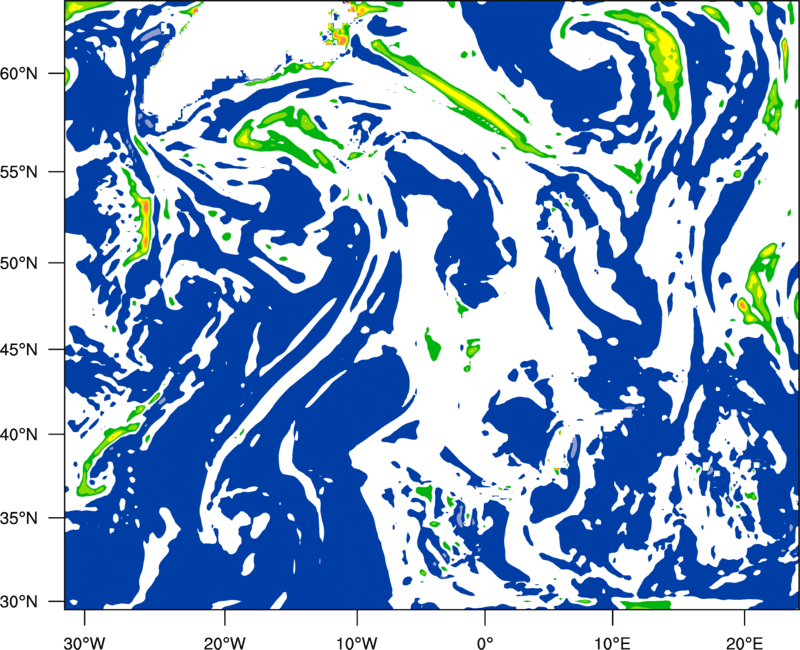
Task: Click the green strip on bottom edge near 10°E
Action: point(645,603)
